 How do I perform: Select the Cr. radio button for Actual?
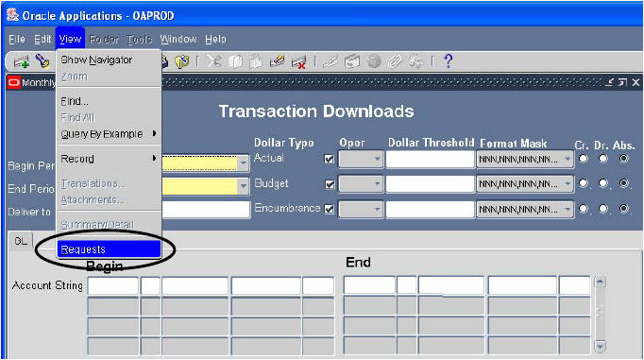pos(583,159)
